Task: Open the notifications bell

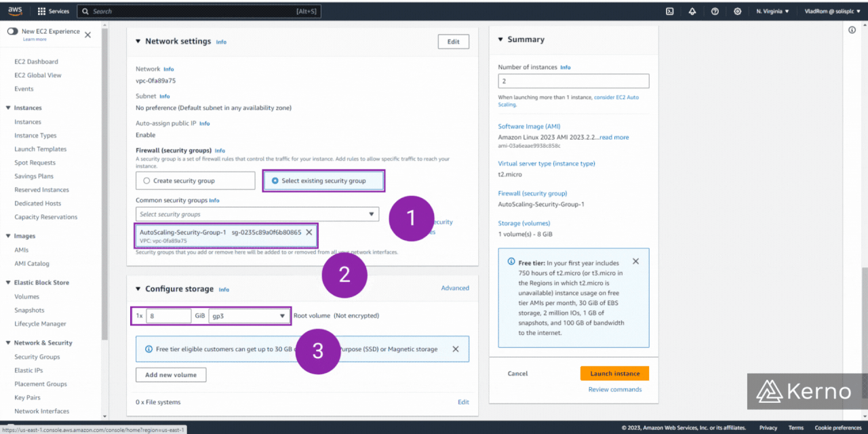Action: tap(692, 12)
